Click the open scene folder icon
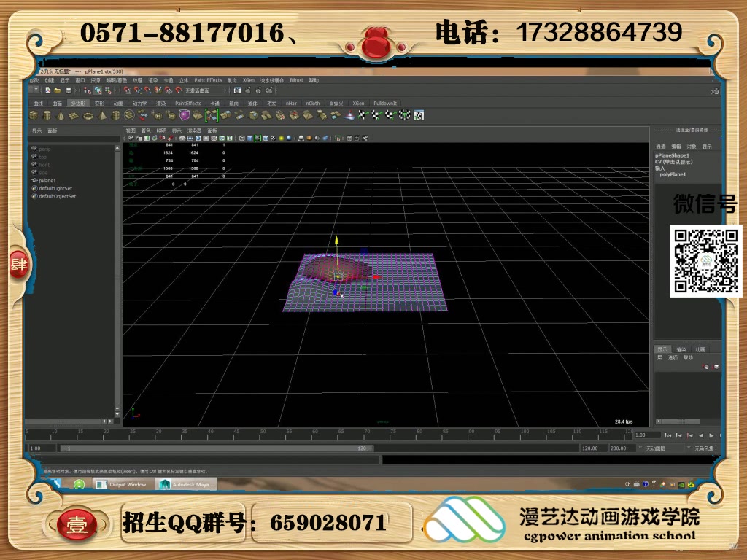This screenshot has width=747, height=560. pyautogui.click(x=57, y=90)
